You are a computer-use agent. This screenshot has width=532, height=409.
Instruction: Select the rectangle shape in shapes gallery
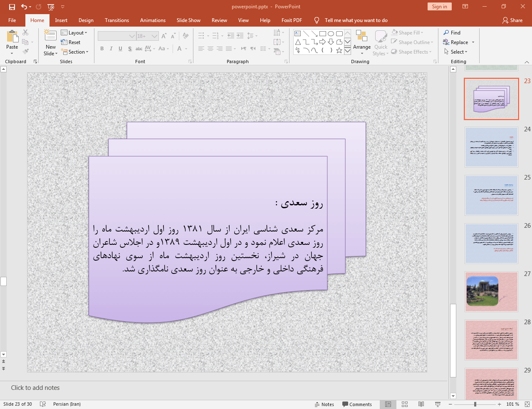pos(322,34)
